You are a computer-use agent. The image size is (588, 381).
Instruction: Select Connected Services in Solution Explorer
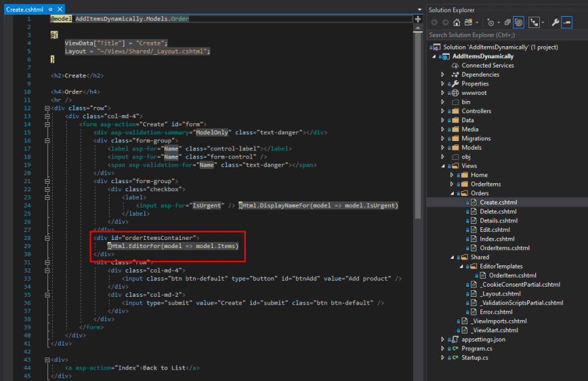pyautogui.click(x=488, y=66)
